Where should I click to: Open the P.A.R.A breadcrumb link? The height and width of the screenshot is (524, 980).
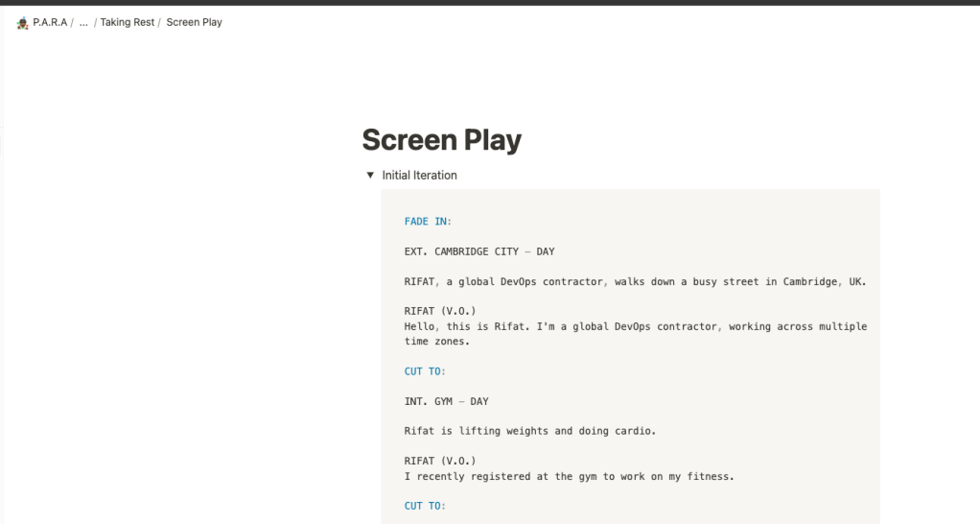[x=50, y=22]
